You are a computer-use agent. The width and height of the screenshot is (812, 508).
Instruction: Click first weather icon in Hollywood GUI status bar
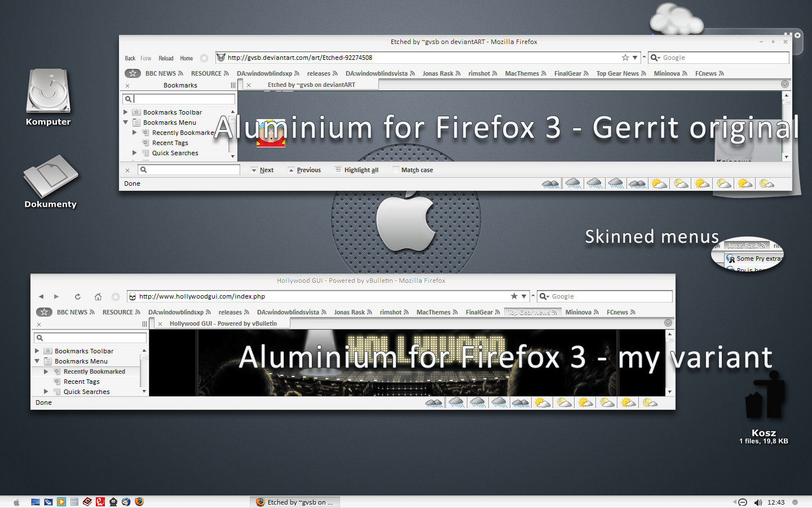(x=434, y=402)
